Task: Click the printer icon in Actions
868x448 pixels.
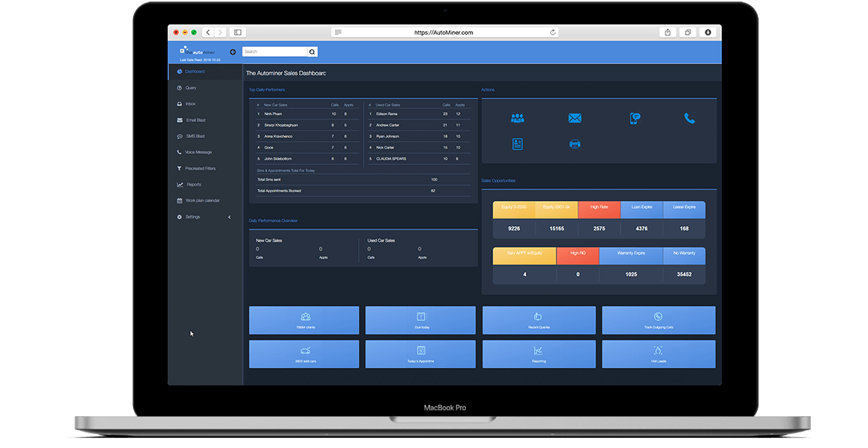Action: click(575, 144)
